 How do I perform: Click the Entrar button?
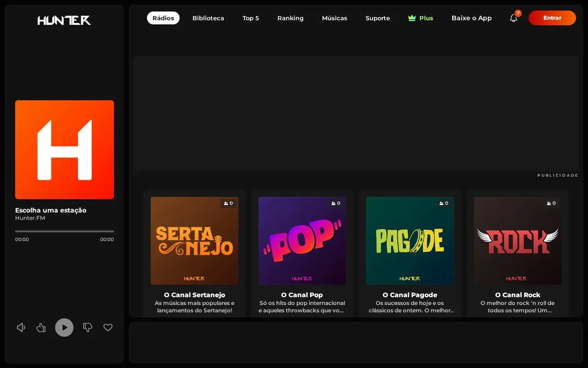tap(552, 18)
